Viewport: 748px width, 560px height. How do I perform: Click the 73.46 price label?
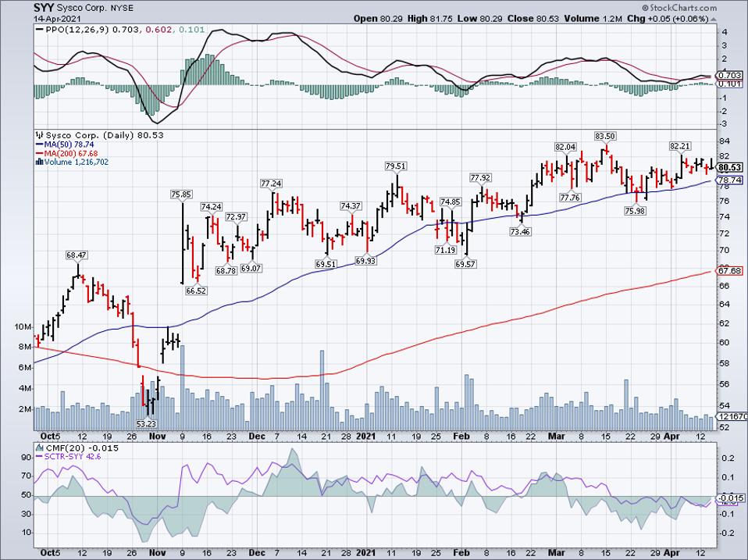pyautogui.click(x=520, y=231)
